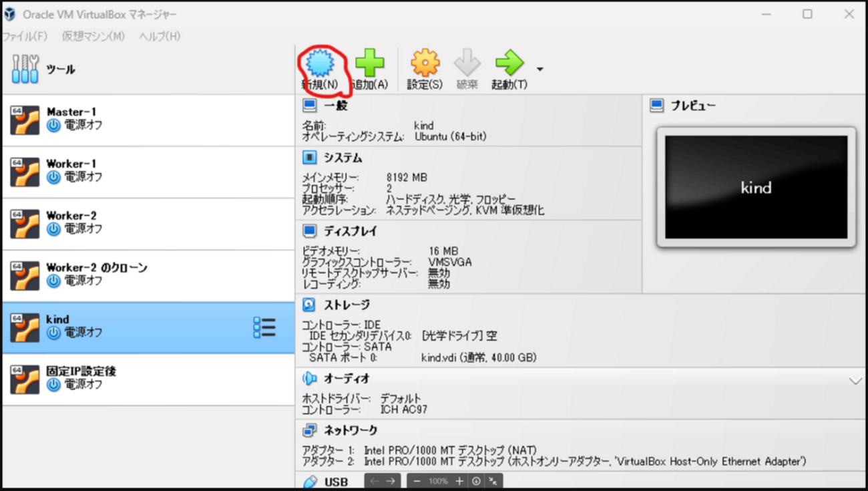
Task: Click 16 MB video memory value
Action: coord(443,251)
